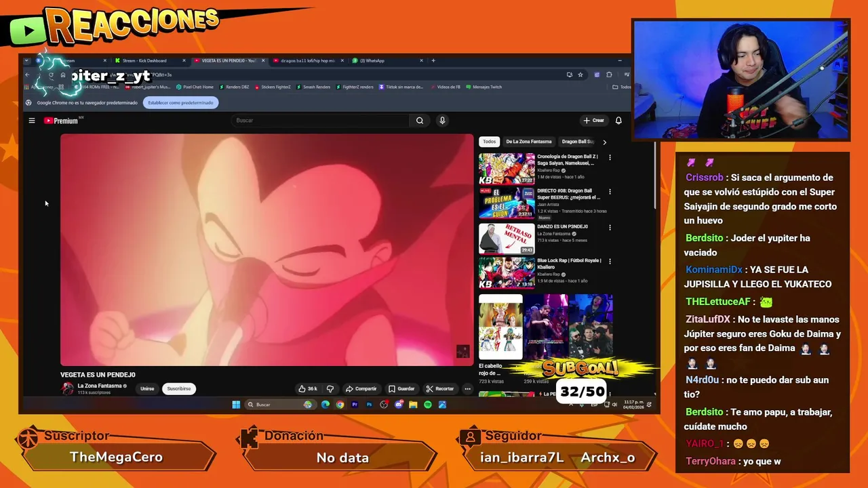Switch to the dragon ball lofi/hip hop tab

pyautogui.click(x=307, y=60)
